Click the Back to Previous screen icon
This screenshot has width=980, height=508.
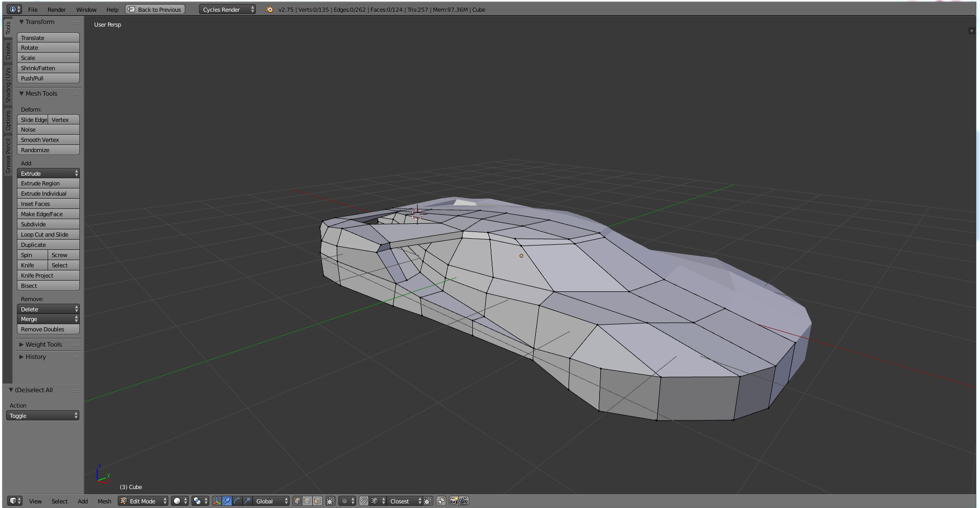132,9
